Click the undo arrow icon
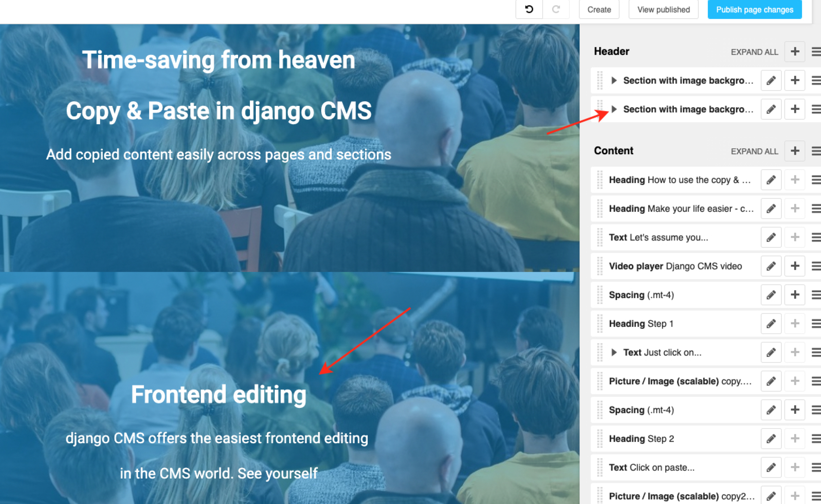Viewport: 821px width, 504px height. coord(529,9)
